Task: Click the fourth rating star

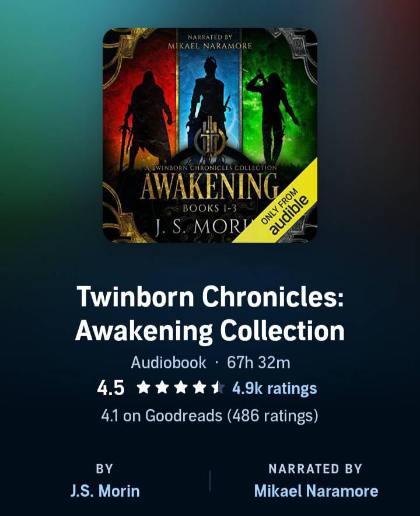Action: (199, 388)
